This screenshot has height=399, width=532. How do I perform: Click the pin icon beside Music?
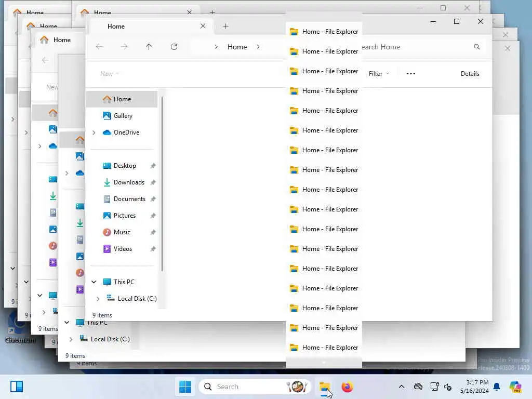[x=153, y=232]
